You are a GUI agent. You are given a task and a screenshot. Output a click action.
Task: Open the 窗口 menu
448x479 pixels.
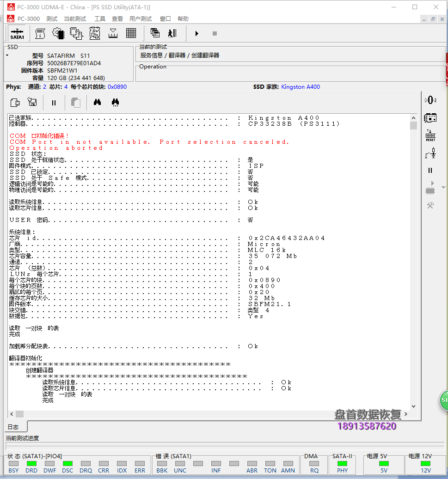[165, 19]
